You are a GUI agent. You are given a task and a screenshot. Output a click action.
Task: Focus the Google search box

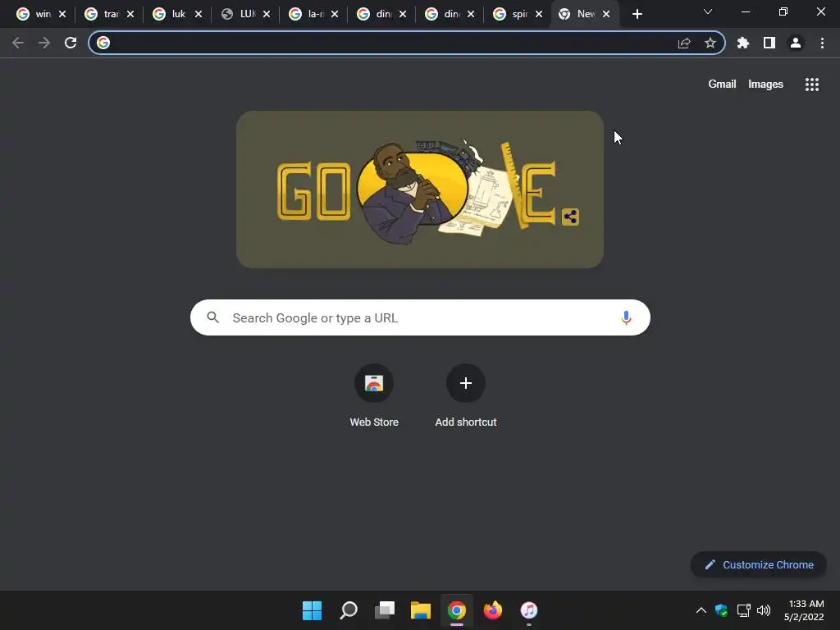click(x=420, y=317)
